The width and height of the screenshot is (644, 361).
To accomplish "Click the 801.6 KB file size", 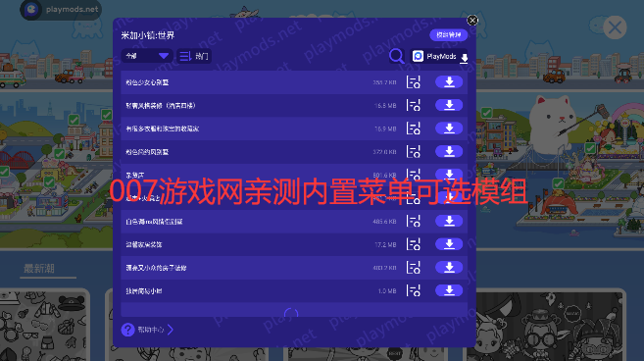I will pyautogui.click(x=384, y=175).
